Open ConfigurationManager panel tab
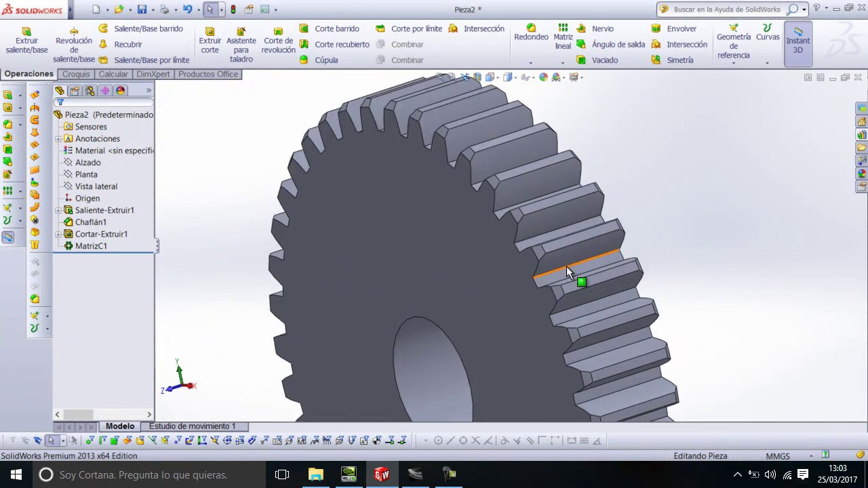Screen dimensions: 868x488 (x=90, y=90)
